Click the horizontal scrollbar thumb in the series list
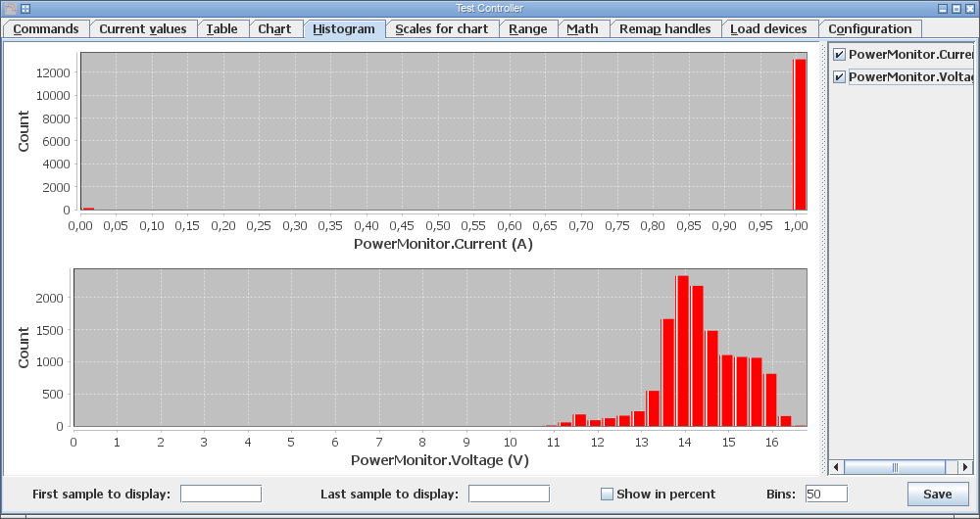The width and height of the screenshot is (980, 519). point(895,467)
